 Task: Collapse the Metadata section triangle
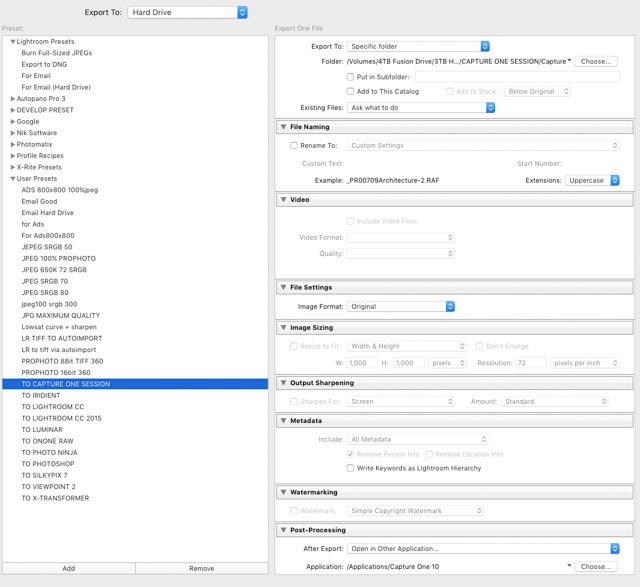[x=283, y=421]
